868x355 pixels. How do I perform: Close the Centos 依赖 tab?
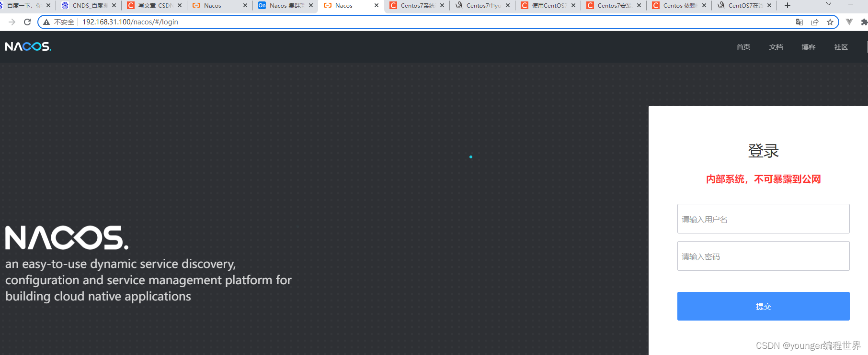[704, 6]
